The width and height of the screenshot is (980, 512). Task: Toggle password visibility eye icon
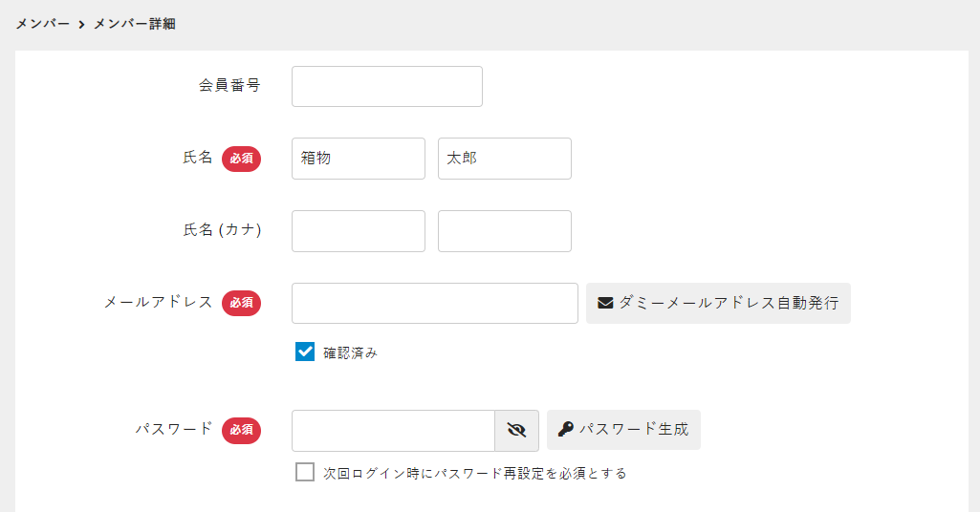coord(517,430)
